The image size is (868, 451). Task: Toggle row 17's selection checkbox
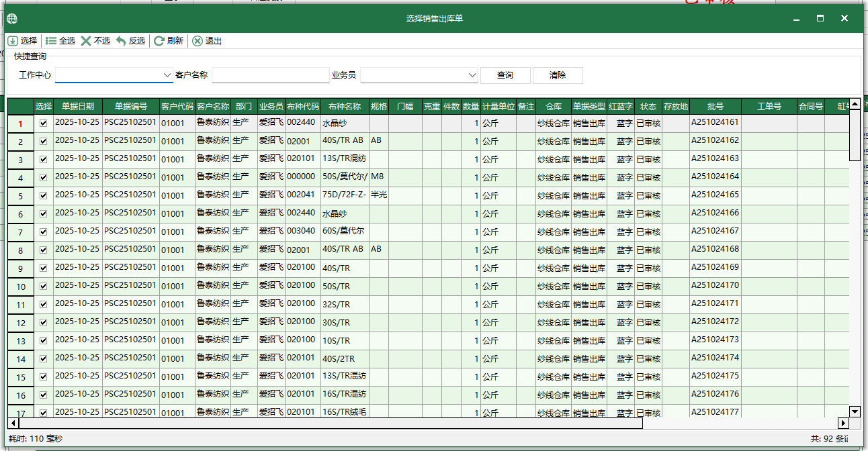tap(44, 412)
